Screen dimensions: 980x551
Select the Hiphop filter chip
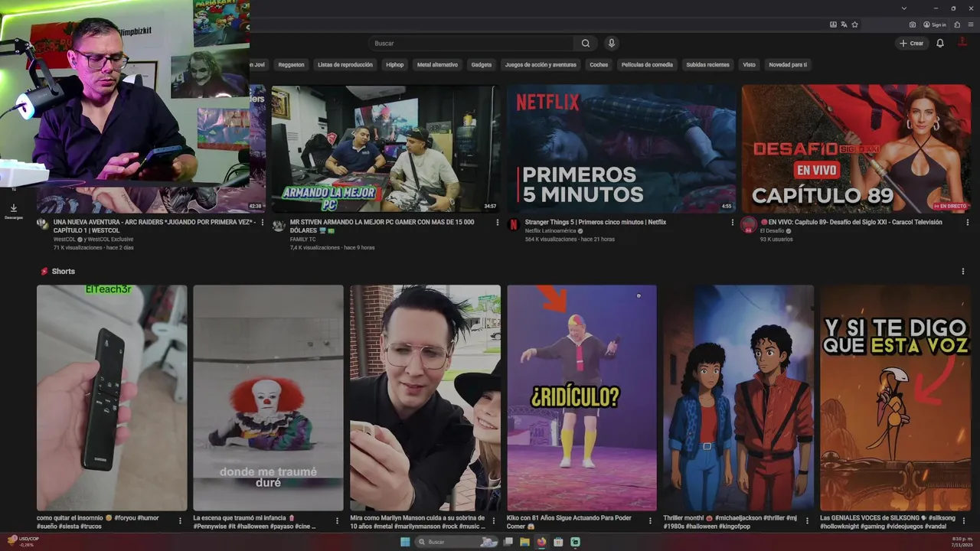[x=394, y=65]
